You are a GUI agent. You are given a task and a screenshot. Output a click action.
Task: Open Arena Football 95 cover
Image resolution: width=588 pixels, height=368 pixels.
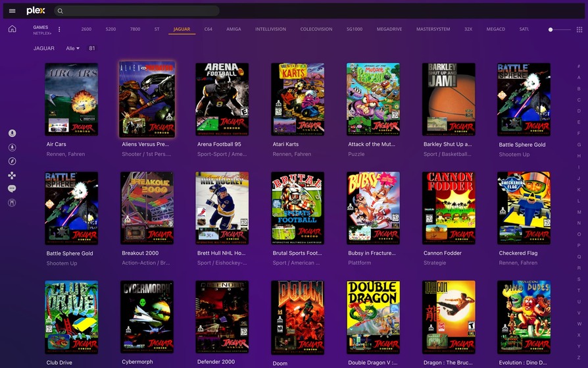coord(222,99)
